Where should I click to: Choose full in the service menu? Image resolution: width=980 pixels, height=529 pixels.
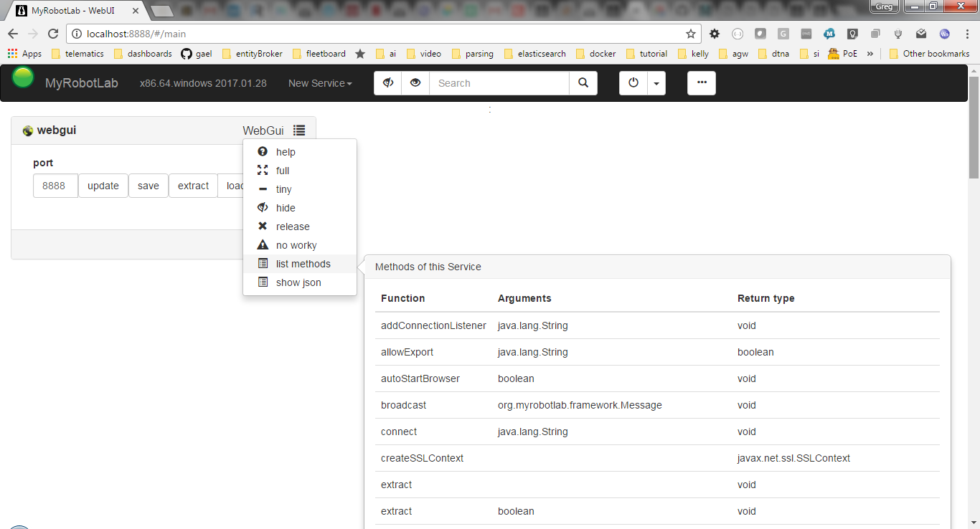300,171
